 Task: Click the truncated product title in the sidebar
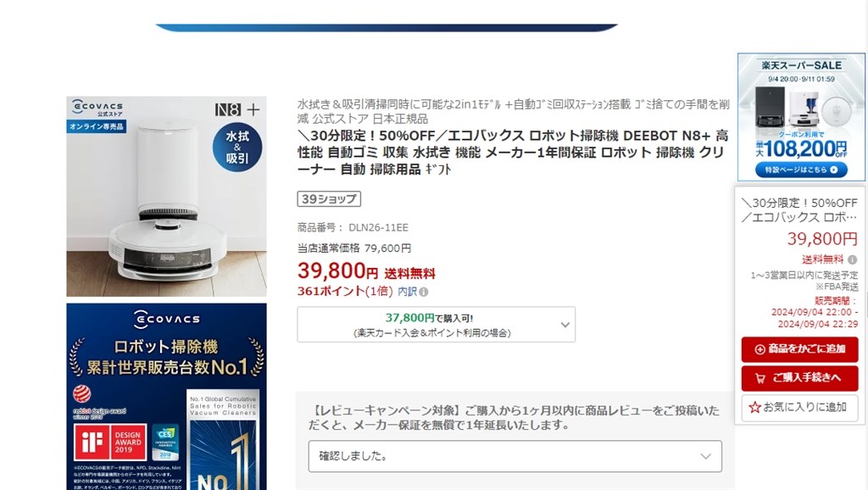[x=799, y=210]
